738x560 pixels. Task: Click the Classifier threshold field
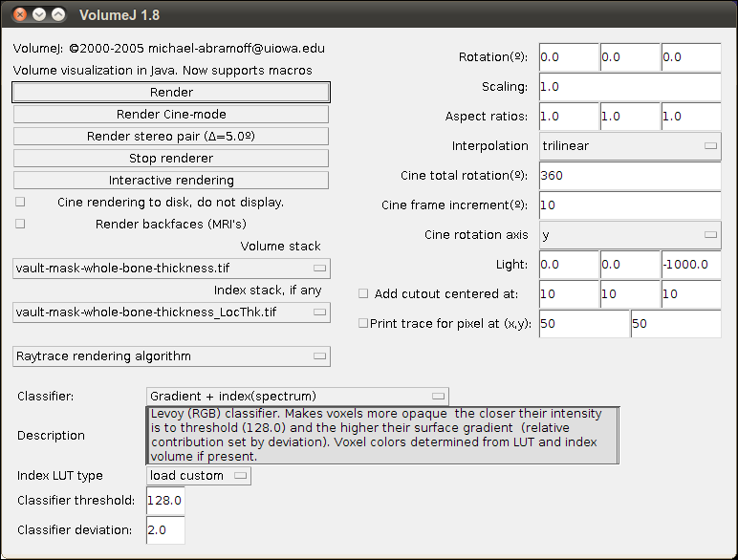(164, 500)
